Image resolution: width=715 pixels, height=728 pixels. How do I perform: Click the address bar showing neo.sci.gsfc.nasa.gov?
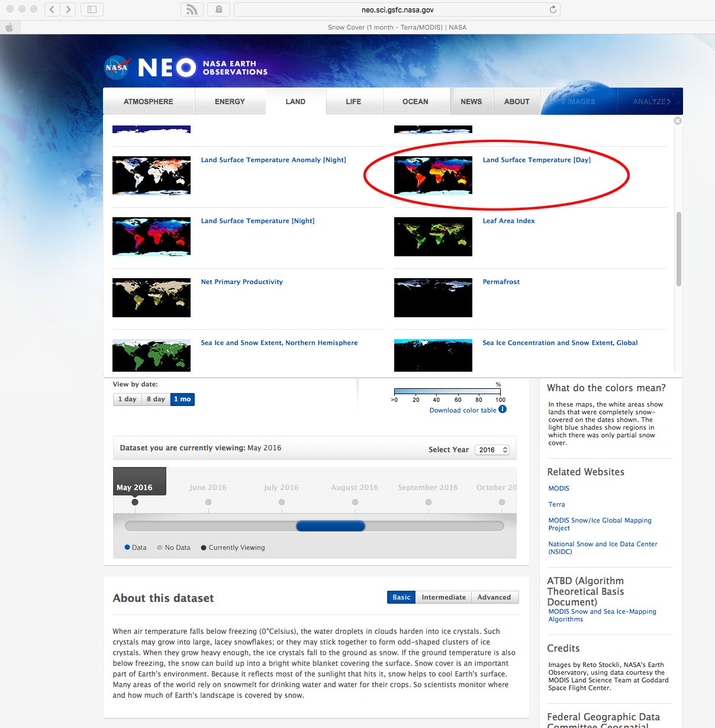click(x=397, y=9)
